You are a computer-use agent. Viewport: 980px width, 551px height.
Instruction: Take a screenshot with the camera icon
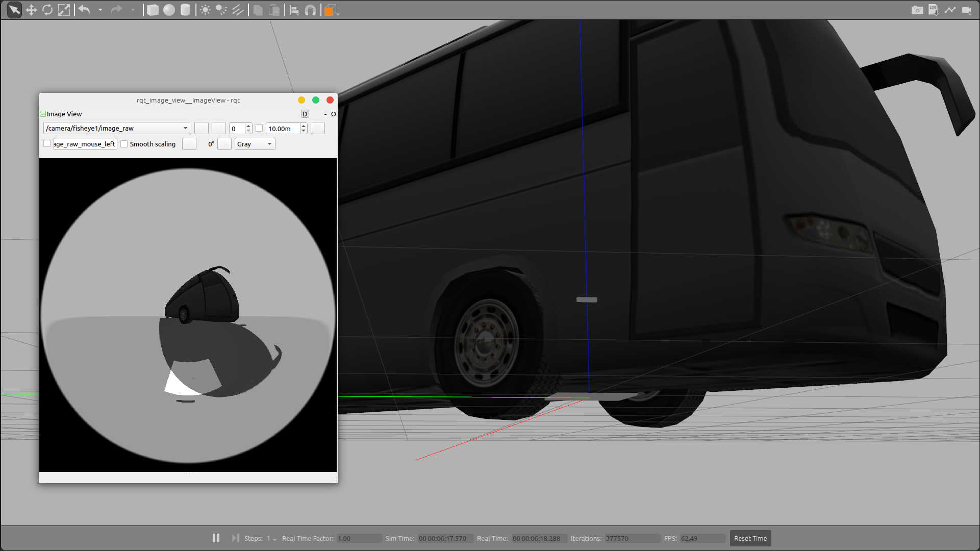(917, 10)
